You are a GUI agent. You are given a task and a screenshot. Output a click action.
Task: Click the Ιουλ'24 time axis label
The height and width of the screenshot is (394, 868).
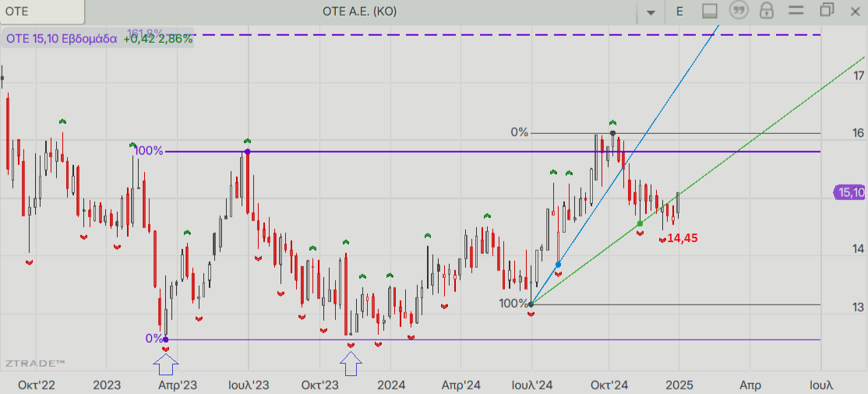point(532,385)
